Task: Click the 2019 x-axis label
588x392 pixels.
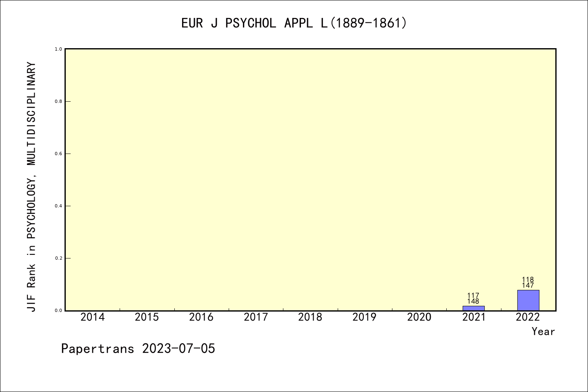Action: pyautogui.click(x=365, y=317)
